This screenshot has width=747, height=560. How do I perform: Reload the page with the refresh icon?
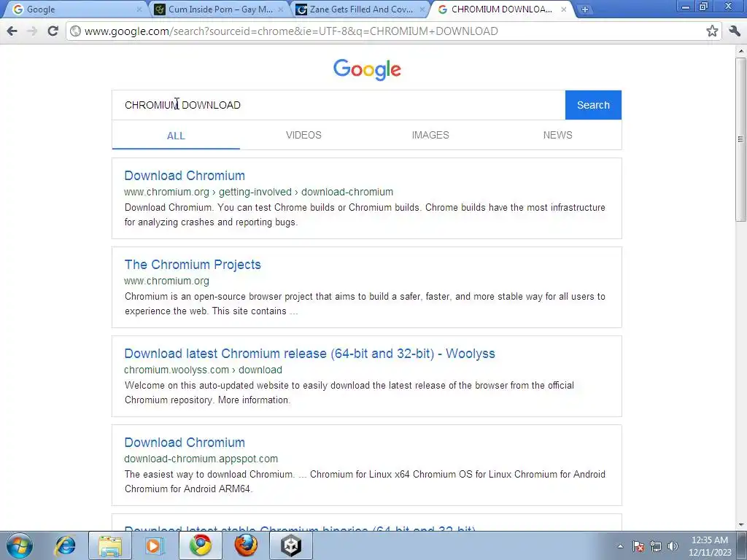[53, 31]
